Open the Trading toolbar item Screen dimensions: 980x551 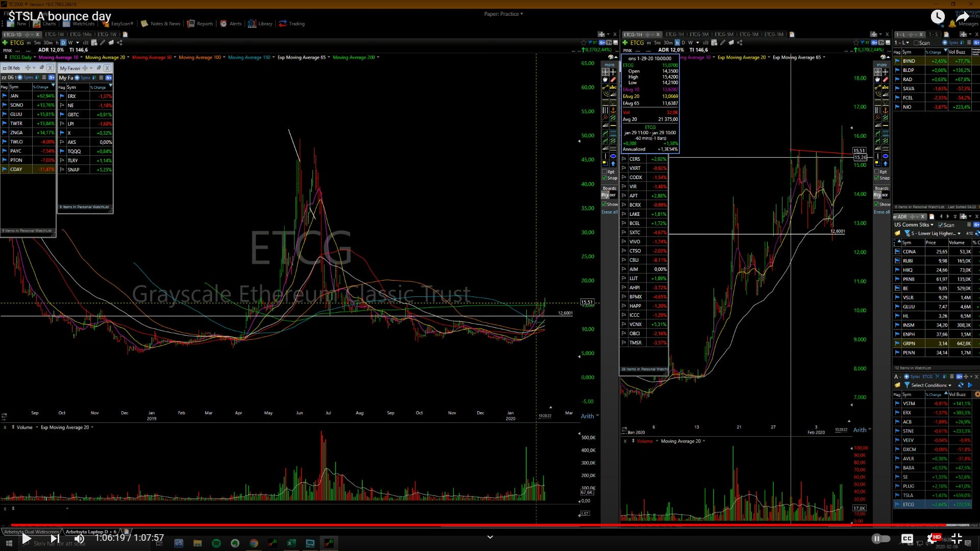click(292, 23)
